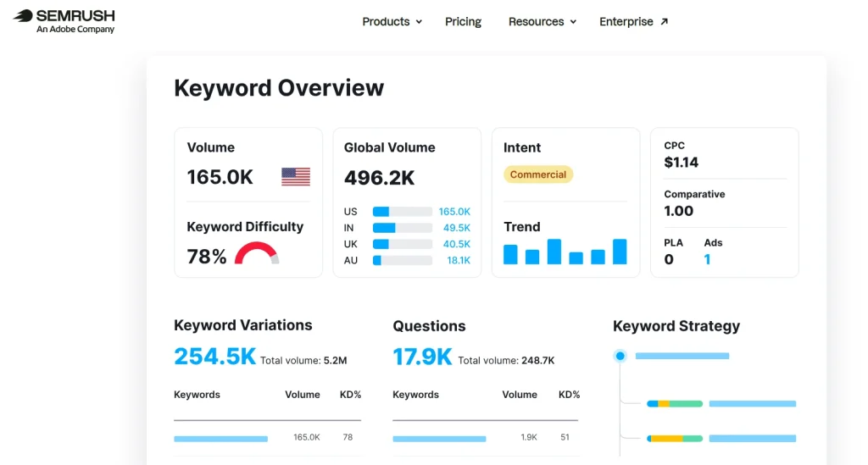Viewport: 868px width, 465px height.
Task: Click the IN volume bar
Action: pyautogui.click(x=403, y=228)
